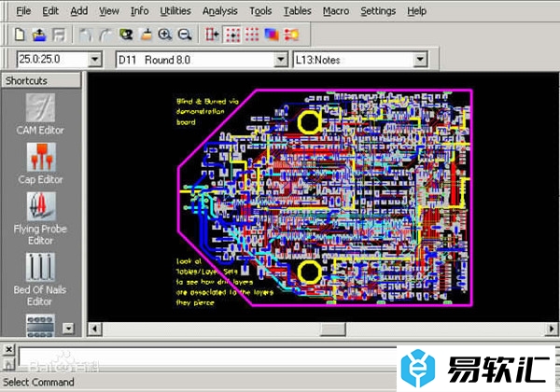Open the Tables menu
The image size is (560, 392).
coord(298,11)
